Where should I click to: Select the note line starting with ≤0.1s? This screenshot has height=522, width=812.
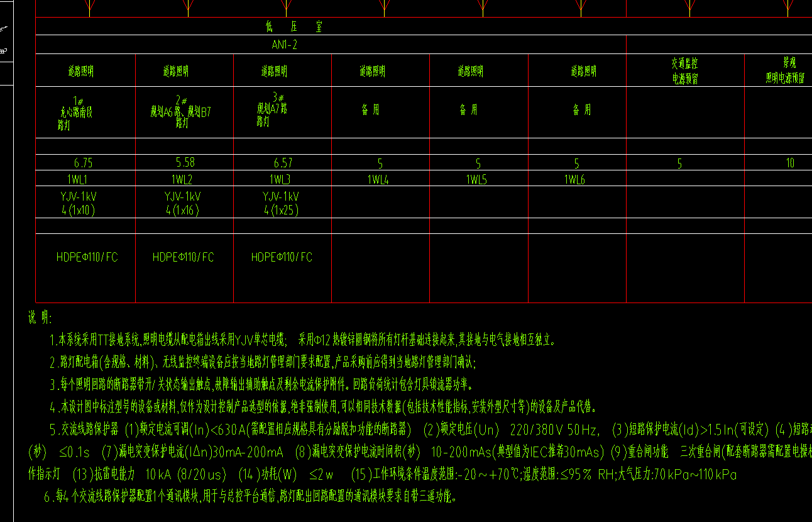(x=419, y=452)
